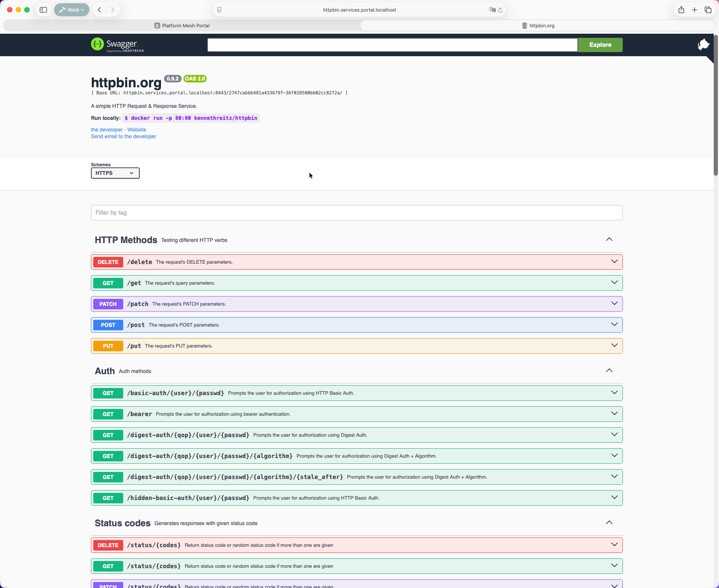Focus the Swagger spec URL input field
This screenshot has width=719, height=588.
(392, 45)
